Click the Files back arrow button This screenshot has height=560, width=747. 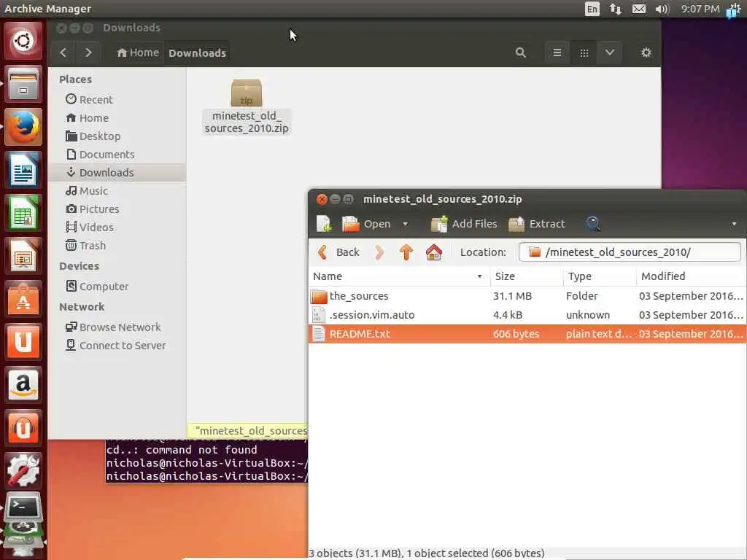(x=63, y=52)
